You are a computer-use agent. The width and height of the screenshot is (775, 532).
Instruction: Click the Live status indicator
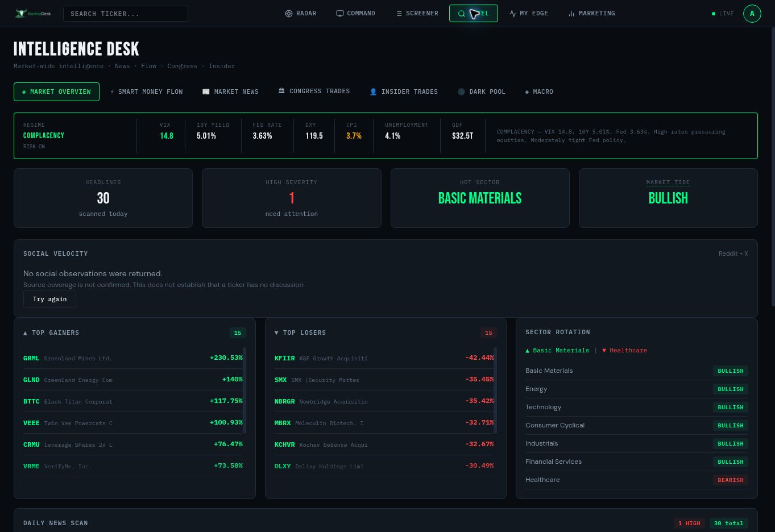723,14
